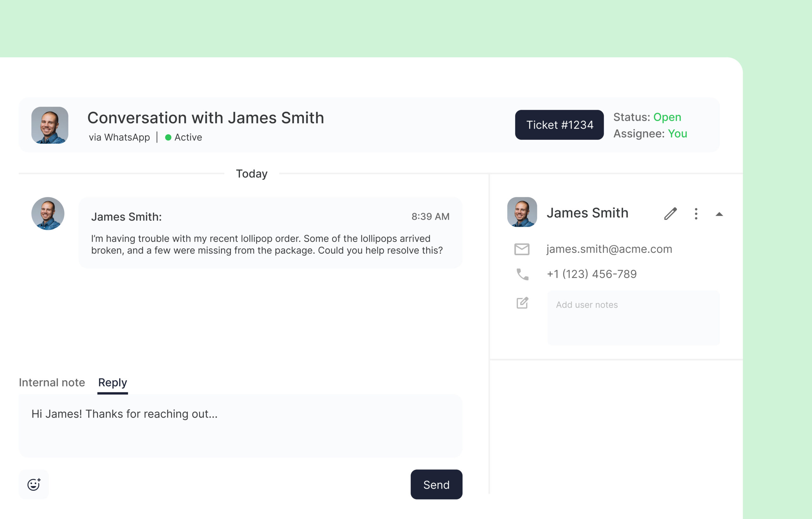Collapse the James Smith contact panel
The height and width of the screenshot is (519, 812).
tap(719, 214)
